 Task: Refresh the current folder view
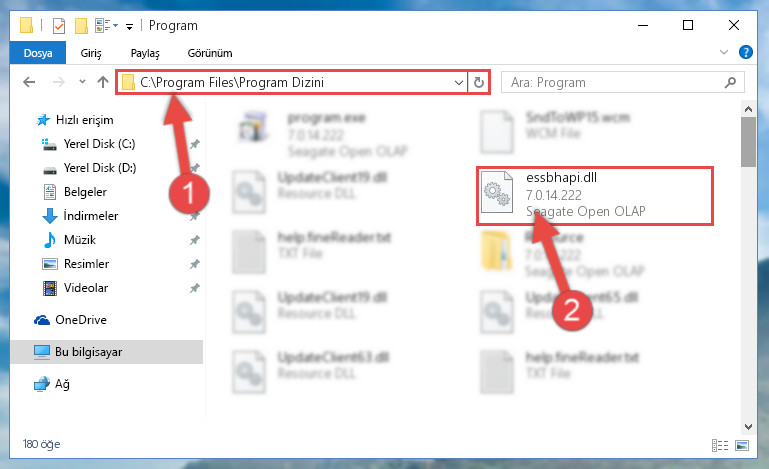[479, 82]
